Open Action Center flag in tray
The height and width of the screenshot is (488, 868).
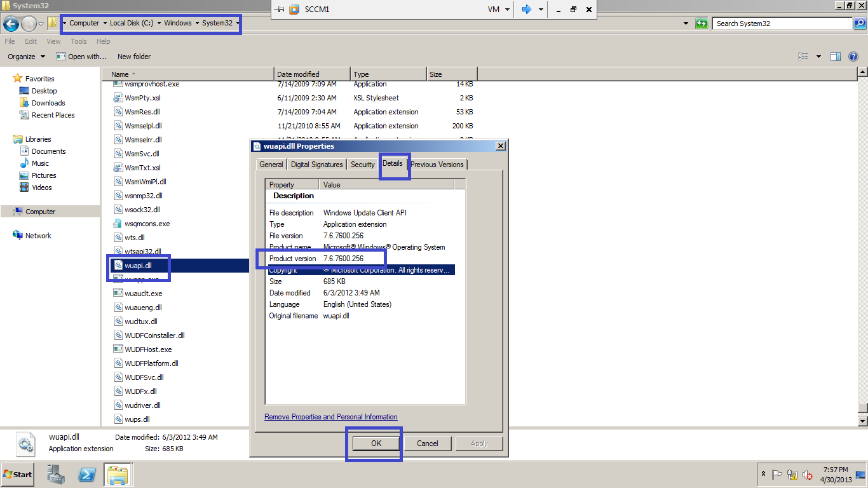[776, 475]
